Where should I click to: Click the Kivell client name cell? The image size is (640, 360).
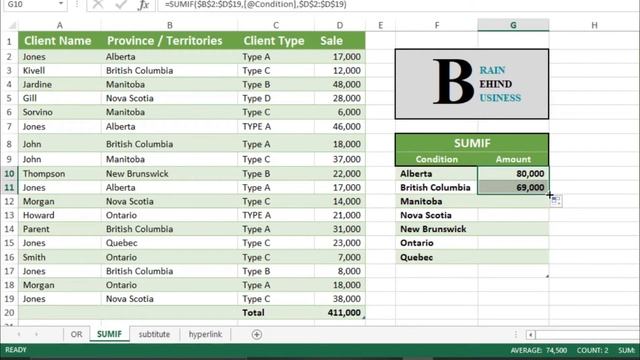tap(60, 71)
